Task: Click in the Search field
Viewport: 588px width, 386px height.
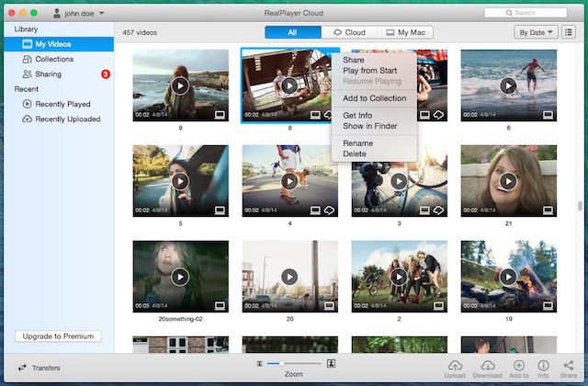Action: coord(526,13)
